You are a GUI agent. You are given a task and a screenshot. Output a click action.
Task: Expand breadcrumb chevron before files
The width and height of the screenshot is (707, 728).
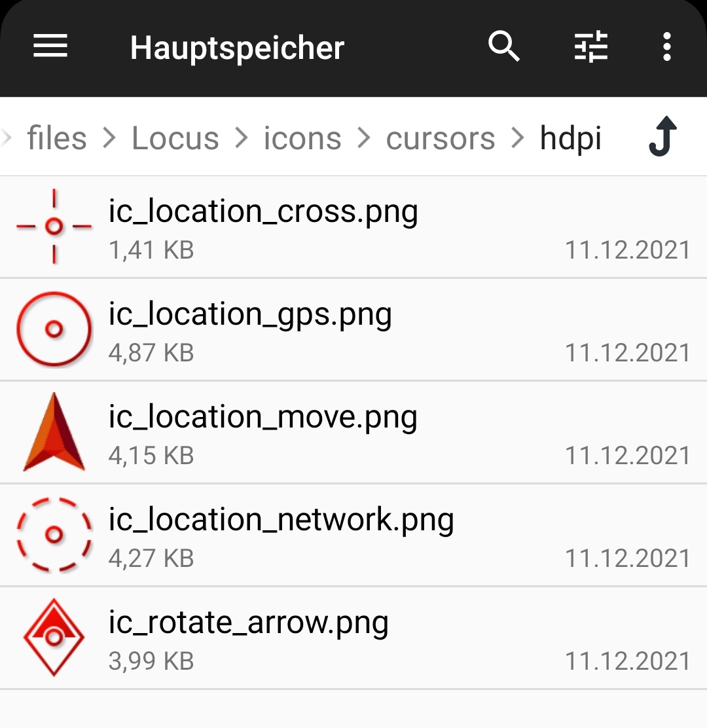pyautogui.click(x=7, y=138)
